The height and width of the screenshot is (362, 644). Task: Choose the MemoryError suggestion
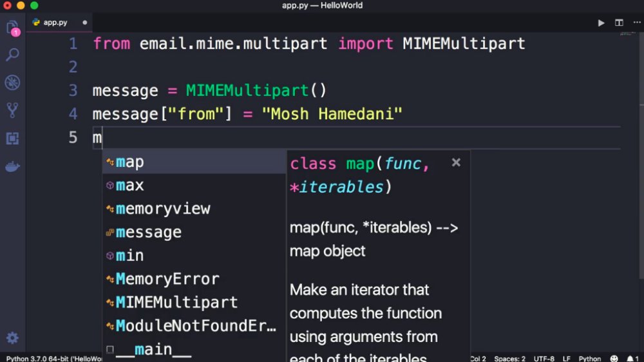[x=194, y=279]
